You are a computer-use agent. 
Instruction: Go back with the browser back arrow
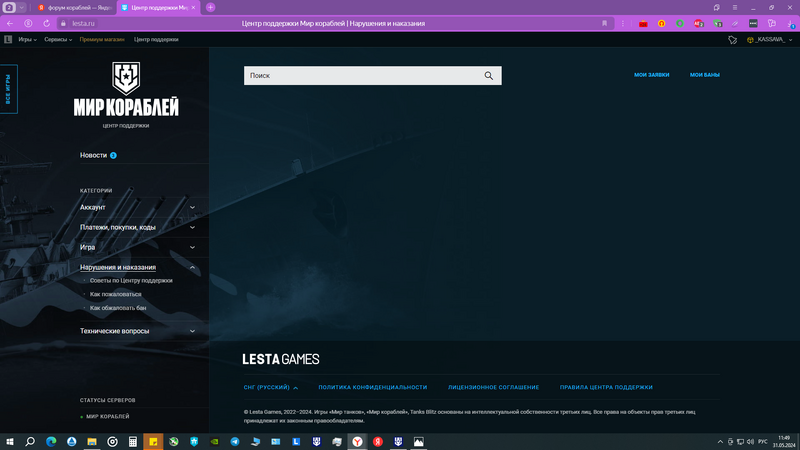[x=10, y=23]
